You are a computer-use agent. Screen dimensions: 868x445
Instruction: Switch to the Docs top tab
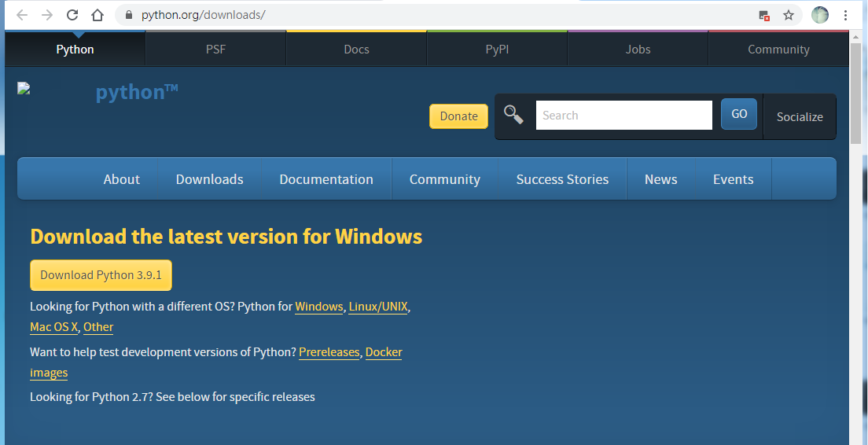[x=356, y=50]
